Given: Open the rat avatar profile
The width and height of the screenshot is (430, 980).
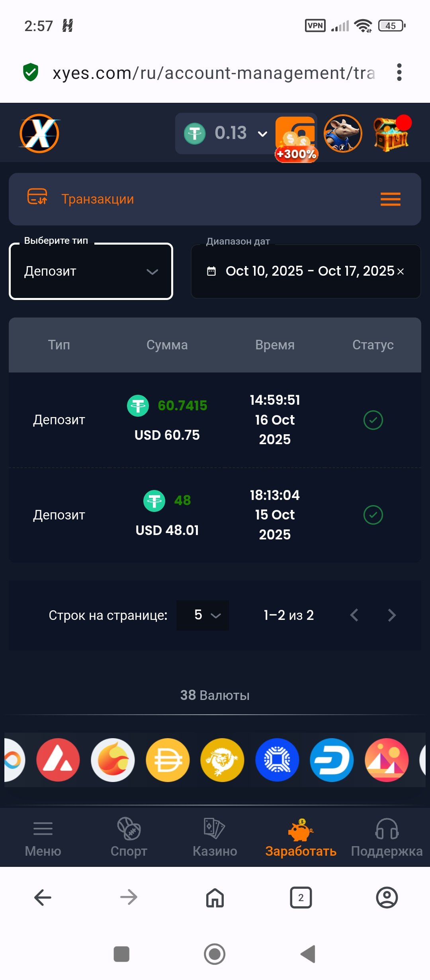Looking at the screenshot, I should (x=343, y=134).
